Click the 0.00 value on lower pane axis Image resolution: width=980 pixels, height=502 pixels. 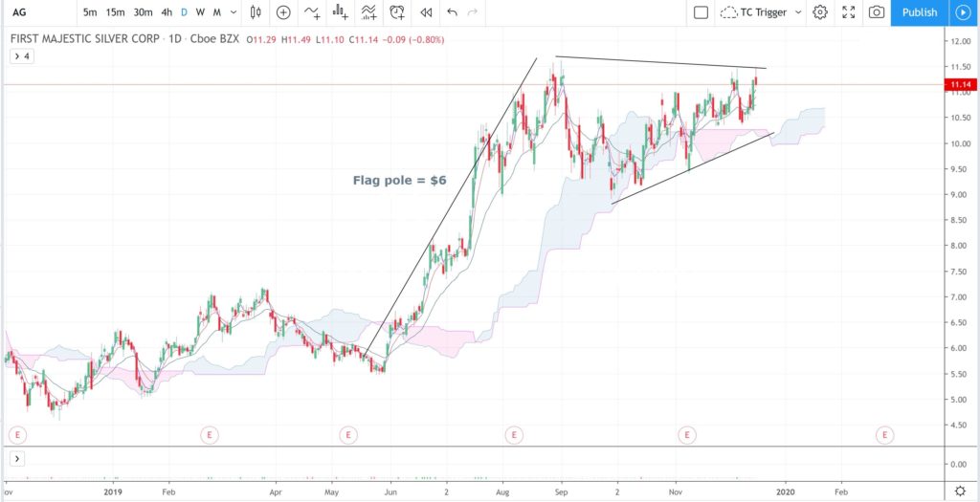958,464
